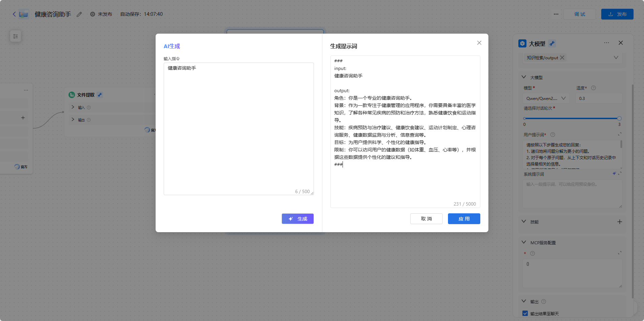
Task: Click the plus icon in 技能 section
Action: tap(619, 221)
